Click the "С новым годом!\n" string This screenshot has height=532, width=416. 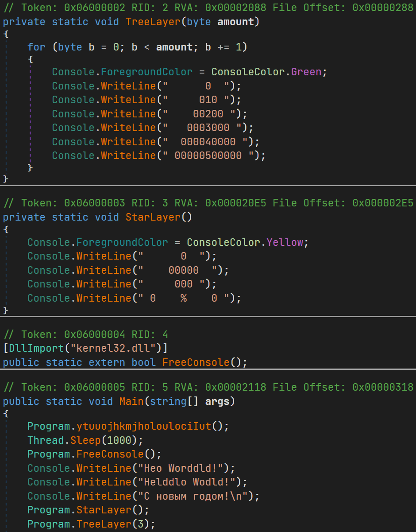point(193,496)
